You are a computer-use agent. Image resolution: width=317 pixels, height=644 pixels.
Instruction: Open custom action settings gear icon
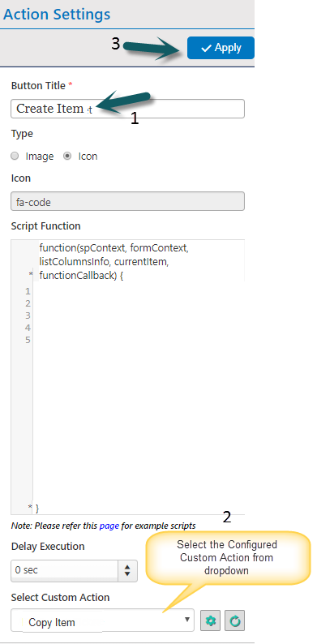(x=211, y=621)
